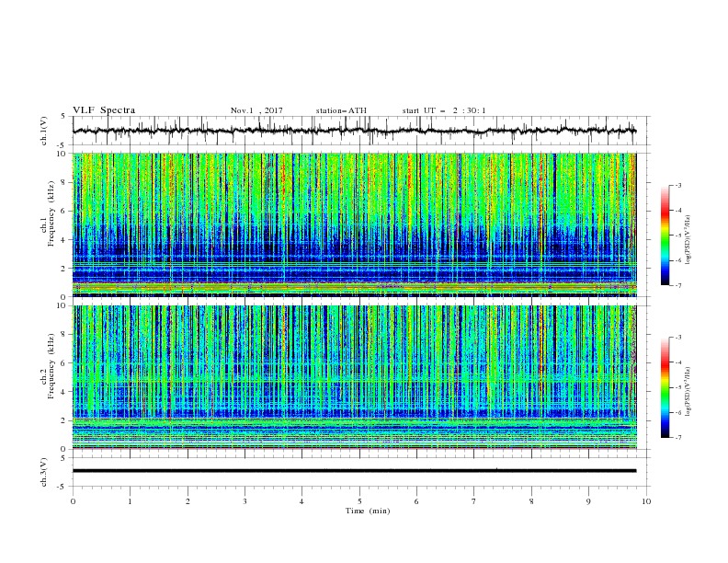Click the "ch.3(V)" waveform axis label
Image resolution: width=728 pixels, height=563 pixels.
(44, 472)
